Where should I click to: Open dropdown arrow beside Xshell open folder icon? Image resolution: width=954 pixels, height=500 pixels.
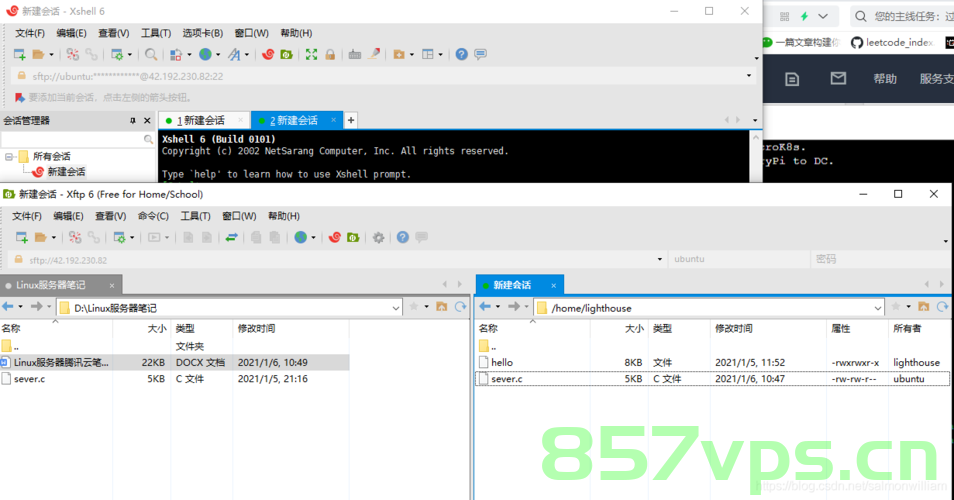51,55
